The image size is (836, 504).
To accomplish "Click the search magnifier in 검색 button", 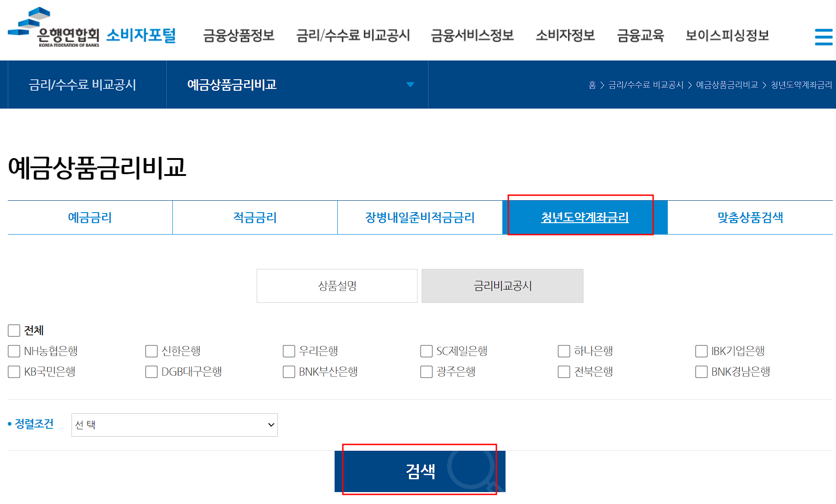I will pyautogui.click(x=471, y=471).
